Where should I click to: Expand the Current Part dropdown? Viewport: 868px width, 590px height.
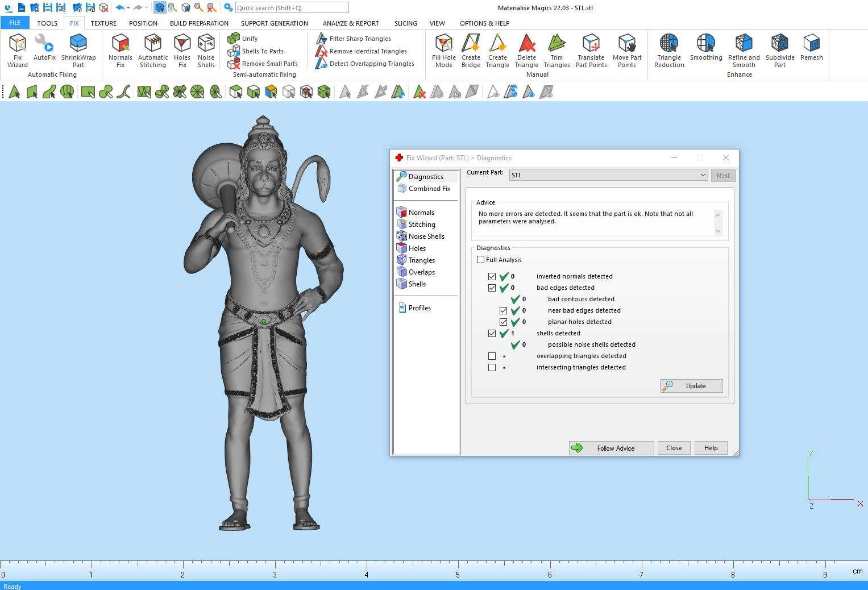point(703,175)
